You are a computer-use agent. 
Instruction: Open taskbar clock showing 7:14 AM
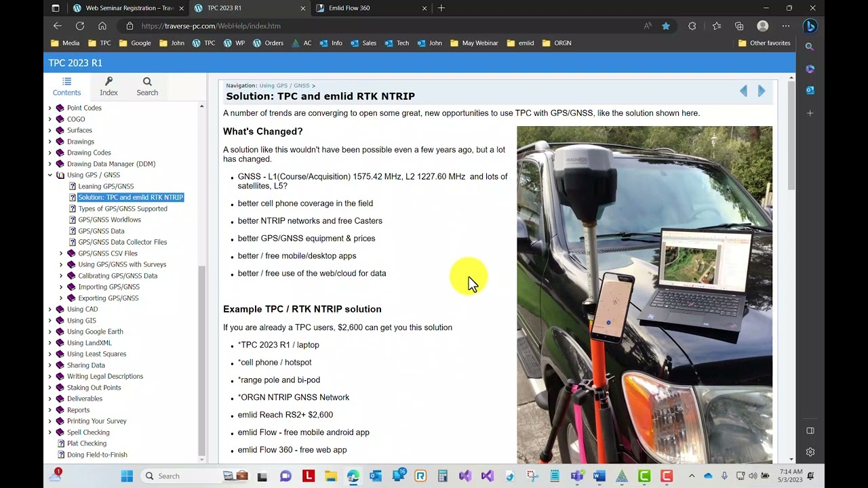pos(791,476)
